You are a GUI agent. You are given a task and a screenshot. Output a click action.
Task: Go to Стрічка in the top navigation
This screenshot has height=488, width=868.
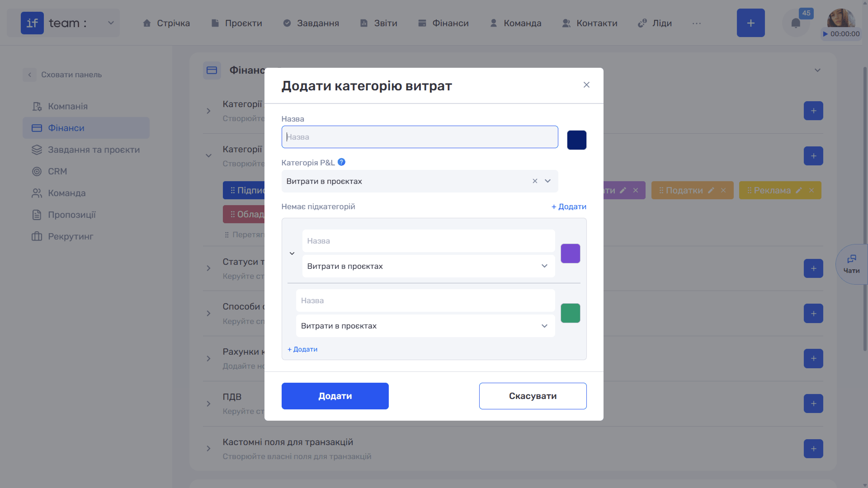(x=166, y=23)
